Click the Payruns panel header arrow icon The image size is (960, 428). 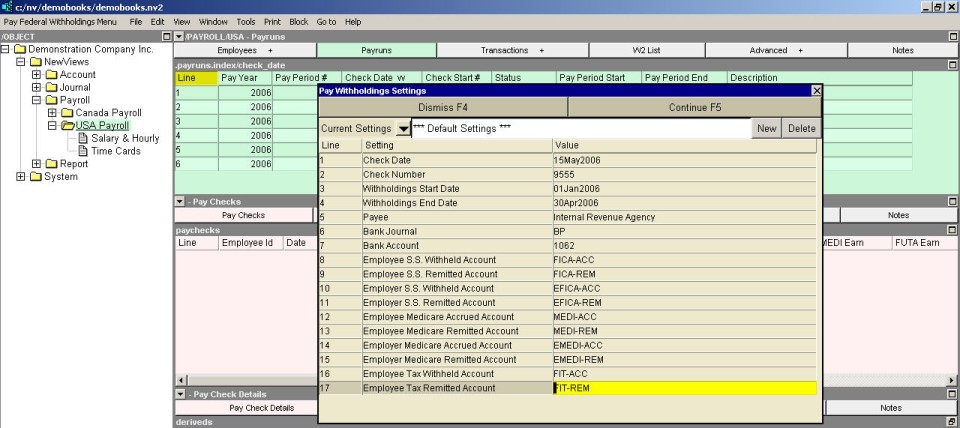[x=179, y=36]
